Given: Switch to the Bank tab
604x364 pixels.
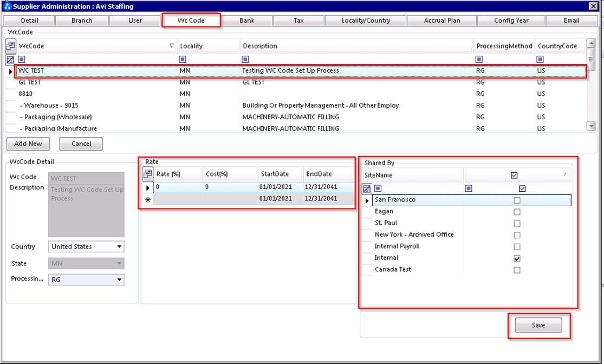Looking at the screenshot, I should (x=248, y=20).
